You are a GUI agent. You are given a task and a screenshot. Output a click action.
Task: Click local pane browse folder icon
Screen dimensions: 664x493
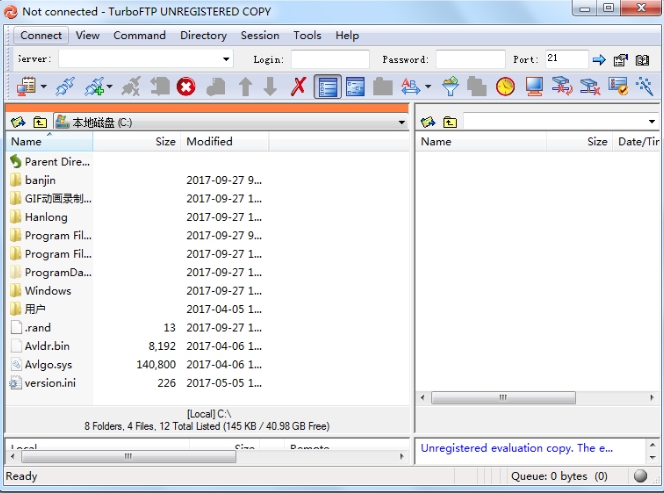pyautogui.click(x=18, y=122)
